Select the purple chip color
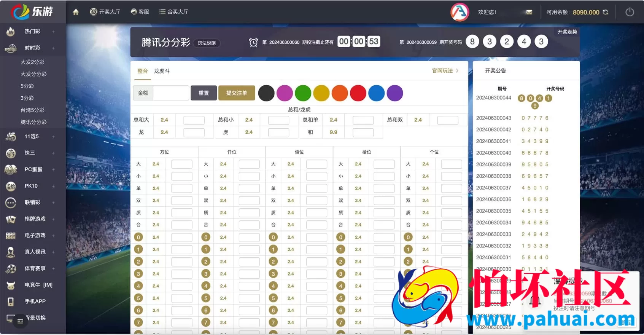The image size is (644, 335). click(395, 93)
